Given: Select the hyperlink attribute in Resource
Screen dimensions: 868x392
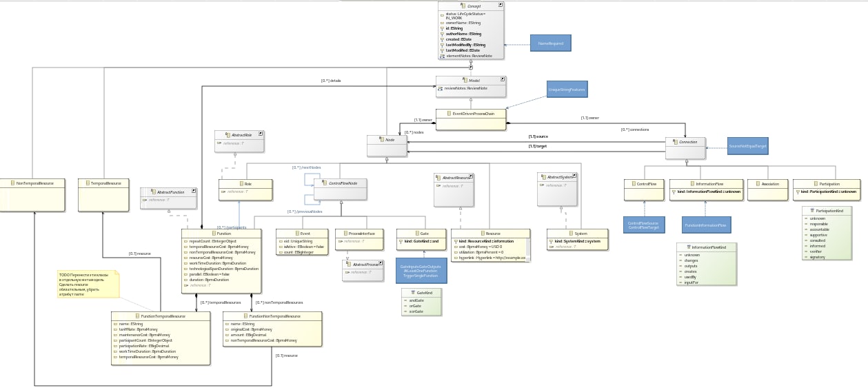Looking at the screenshot, I should pos(491,258).
